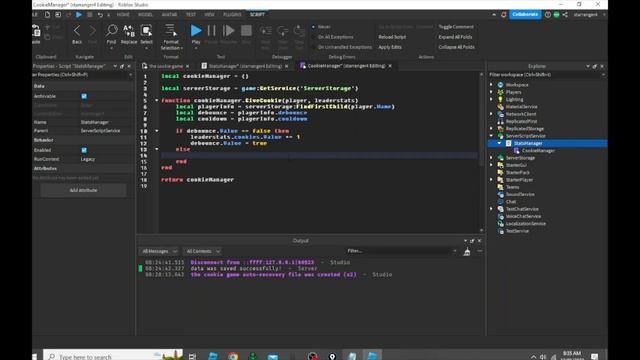This screenshot has width=640, height=360.
Task: Click the Output Filter input field
Action: 400,251
